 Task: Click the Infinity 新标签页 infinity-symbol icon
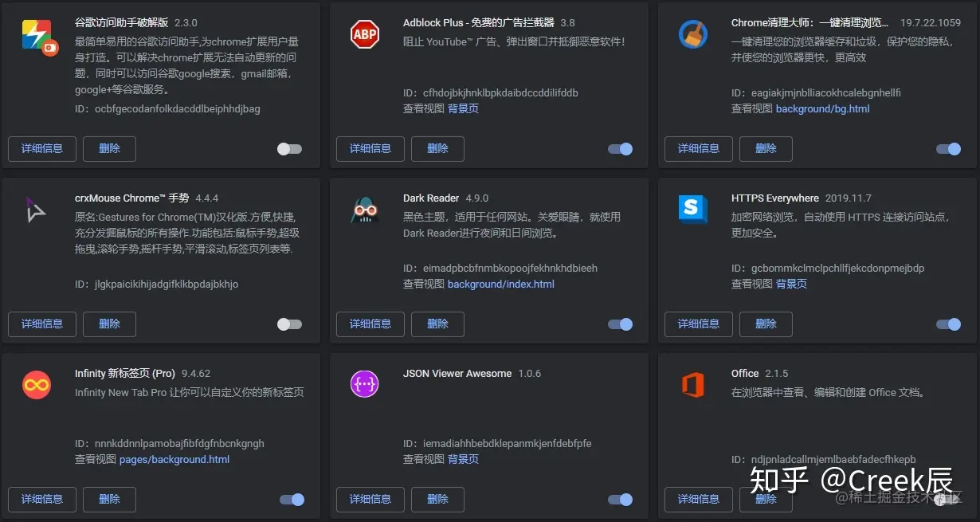click(x=37, y=385)
